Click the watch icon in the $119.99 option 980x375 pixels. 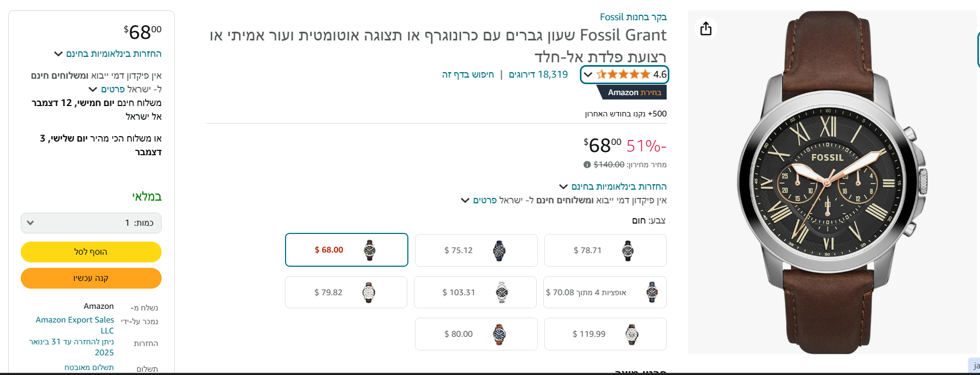tap(632, 334)
